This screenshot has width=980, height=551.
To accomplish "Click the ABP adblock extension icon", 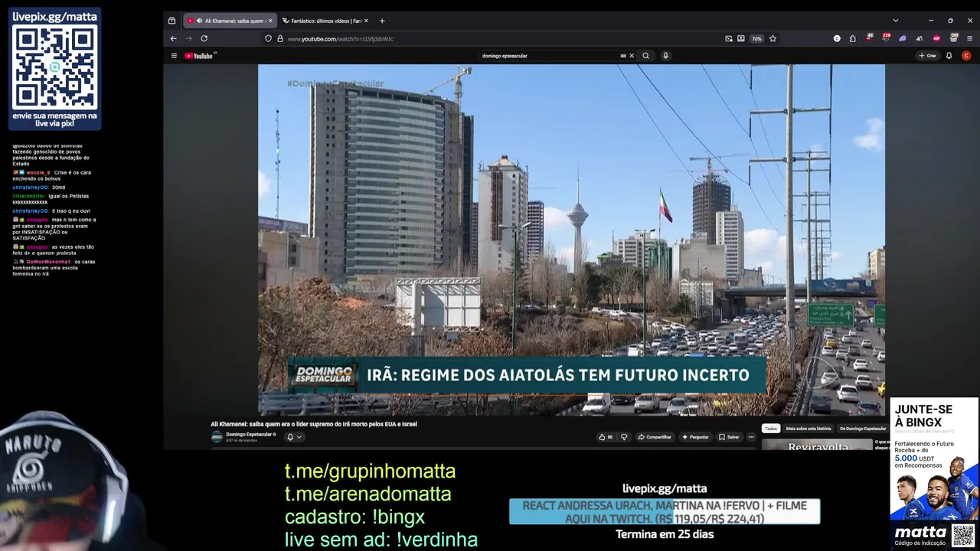I will [936, 38].
